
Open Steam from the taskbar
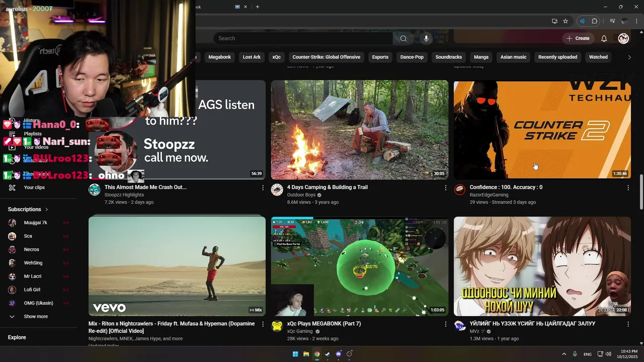click(x=328, y=354)
